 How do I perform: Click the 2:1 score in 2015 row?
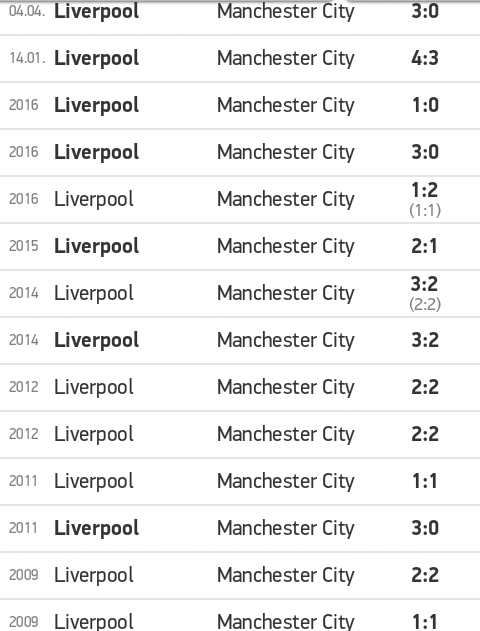pyautogui.click(x=424, y=246)
